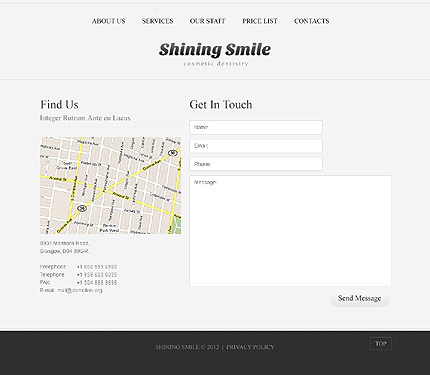Click the Find Us heading
This screenshot has height=375, width=430.
tap(59, 104)
